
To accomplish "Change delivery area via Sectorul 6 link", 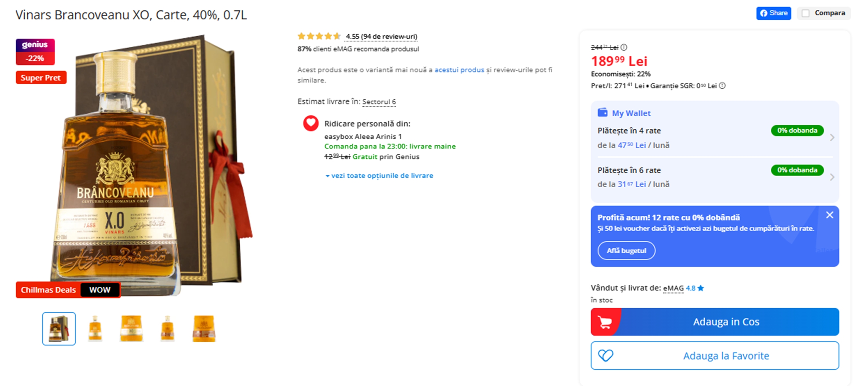I will (x=379, y=102).
